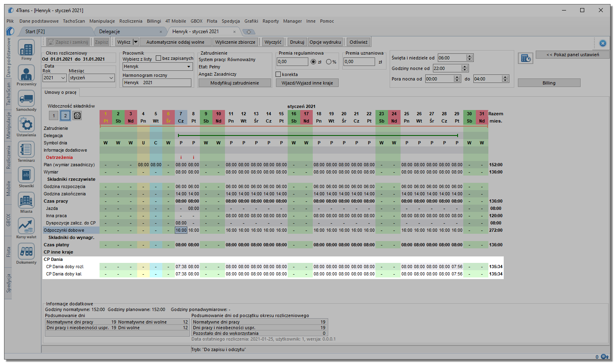Click Automatycznie oddaj wolne button
Image resolution: width=615 pixels, height=364 pixels.
point(175,42)
